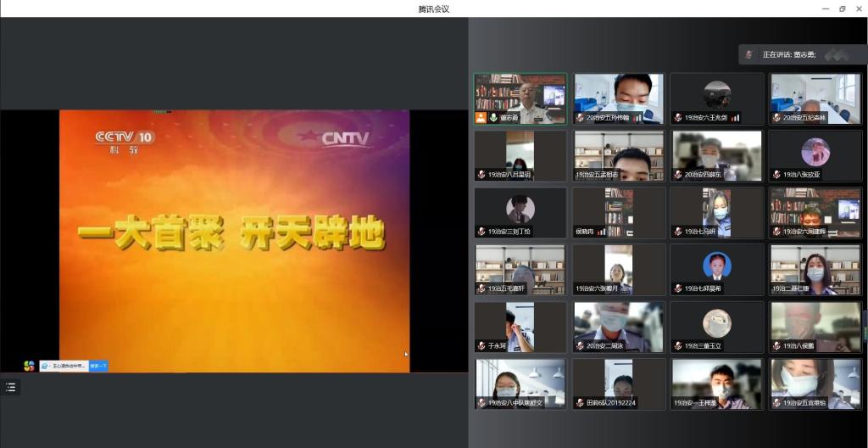
Task: Click the 一大首聚 开天辟地 title text in the video
Action: [x=231, y=232]
